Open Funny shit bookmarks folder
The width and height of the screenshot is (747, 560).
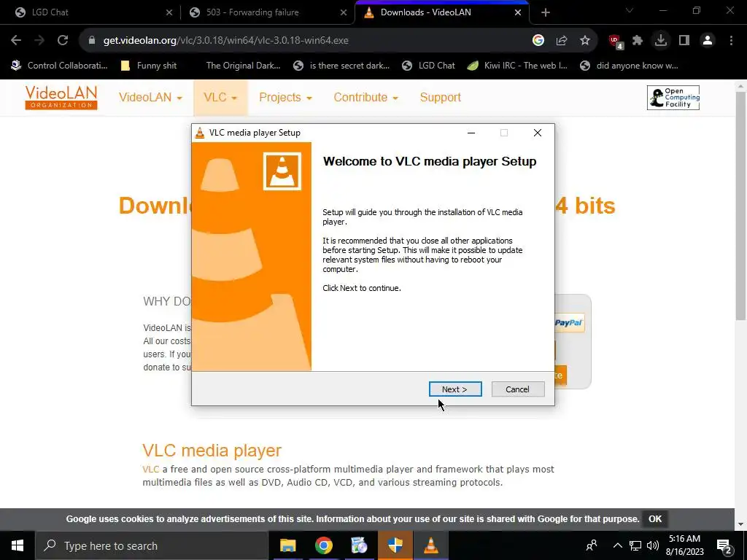point(149,66)
